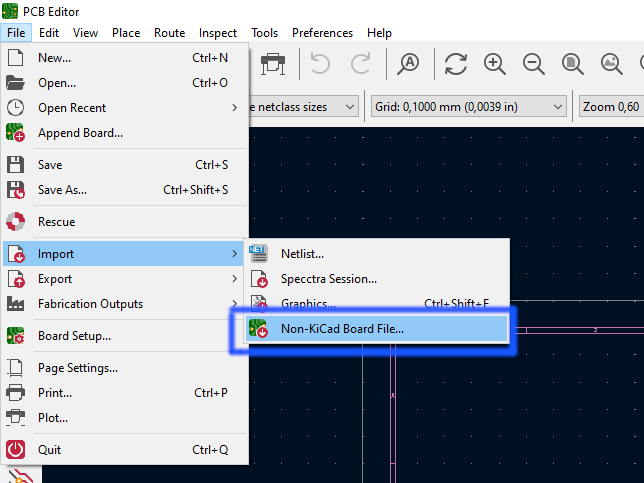Click the Page Settings icon

pyautogui.click(x=15, y=368)
